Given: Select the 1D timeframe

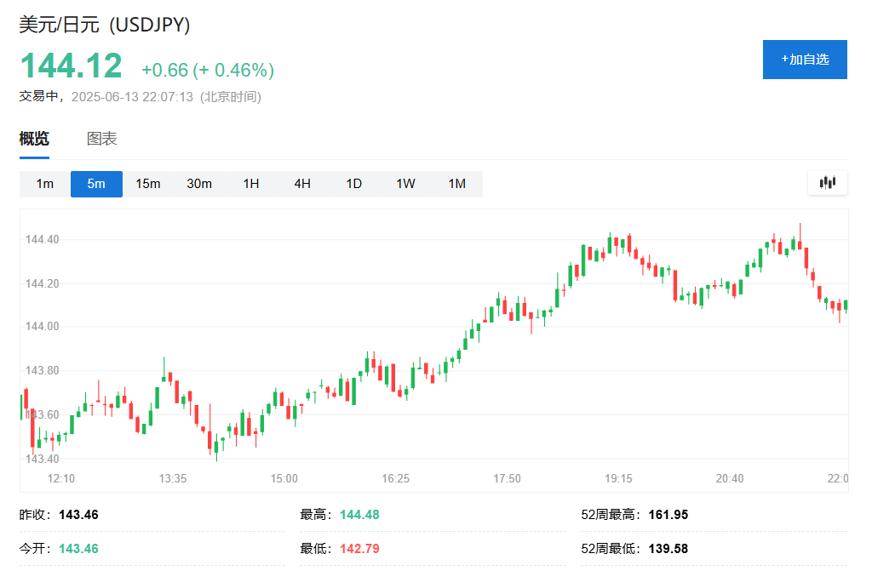Looking at the screenshot, I should 353,184.
